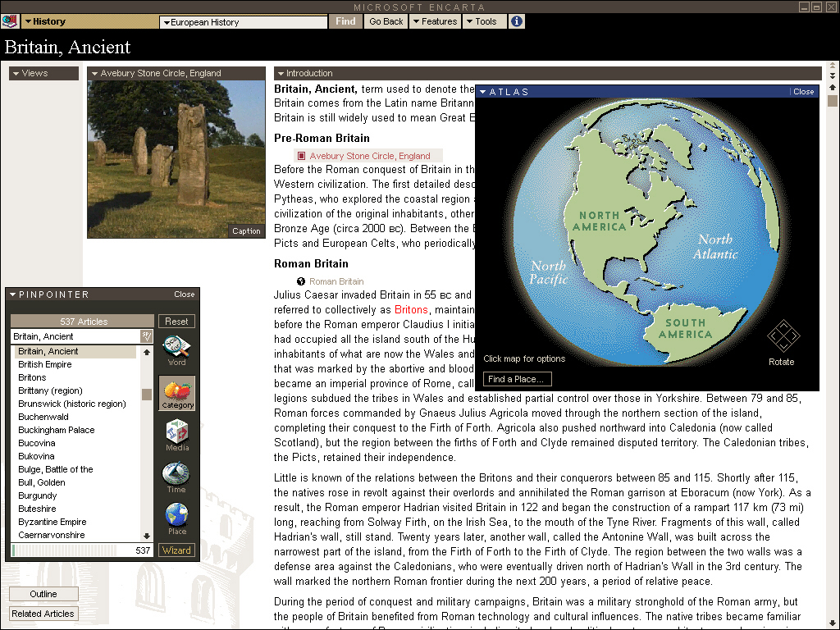Open the information icon in the toolbar
The width and height of the screenshot is (840, 630).
[x=517, y=21]
